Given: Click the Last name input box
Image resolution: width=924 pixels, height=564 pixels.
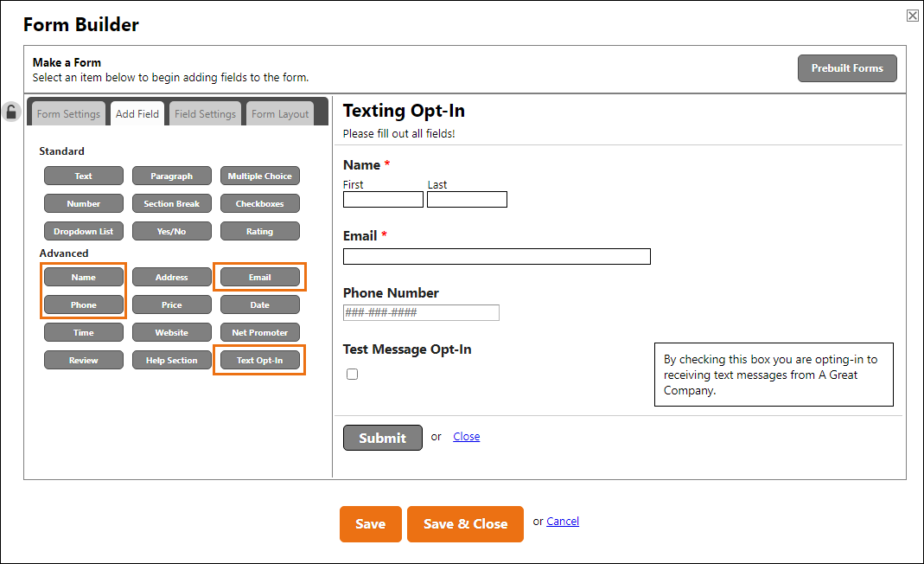Looking at the screenshot, I should pos(467,200).
